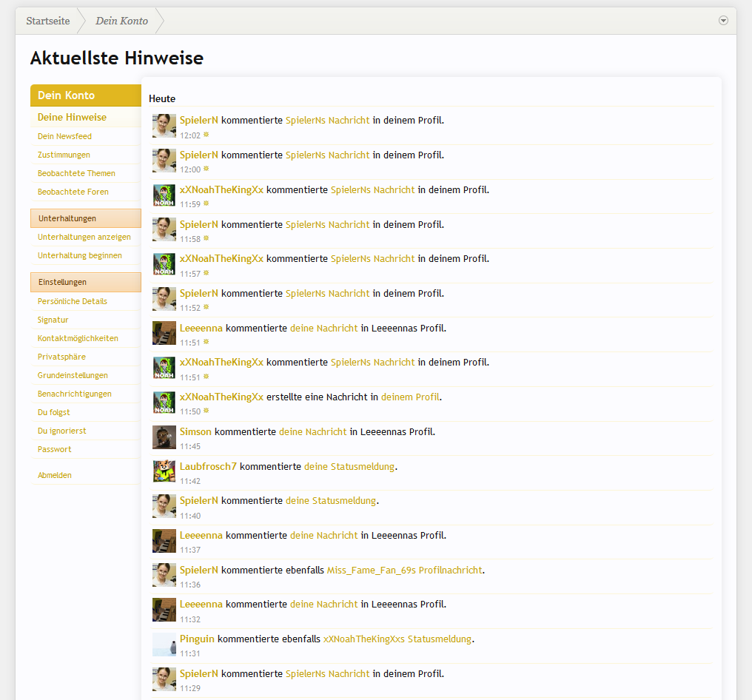
Task: Click the Aktuellste Hinweise page title
Action: pos(117,58)
